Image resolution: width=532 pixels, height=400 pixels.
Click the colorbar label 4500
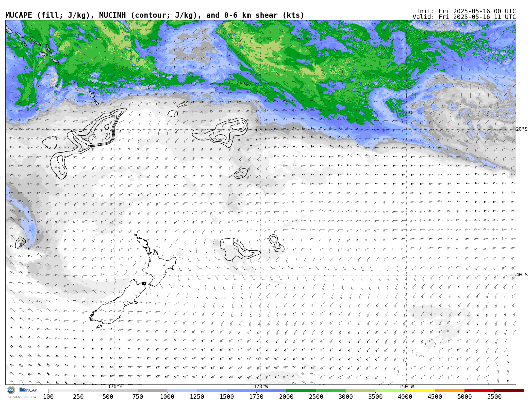[435, 397]
